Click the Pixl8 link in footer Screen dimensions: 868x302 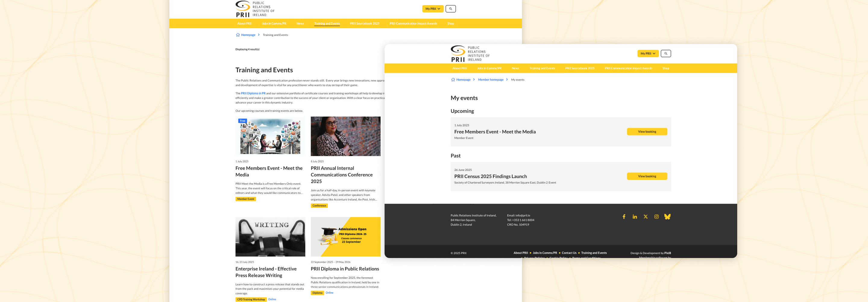pyautogui.click(x=667, y=253)
